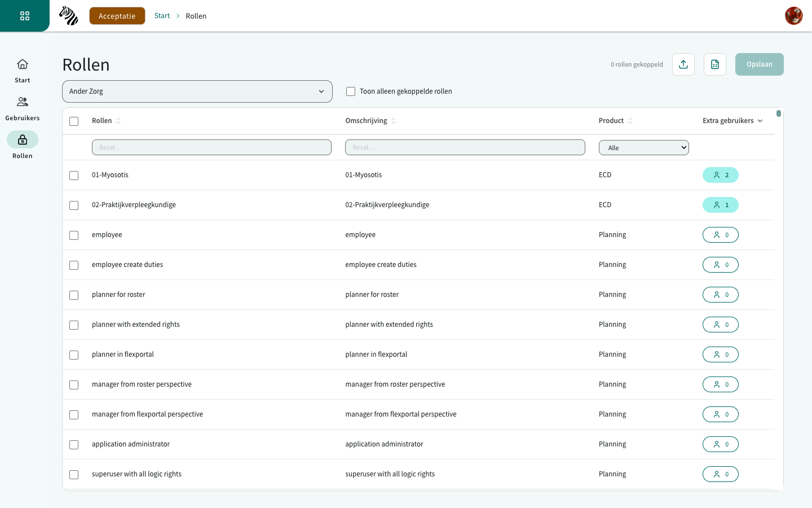Image resolution: width=812 pixels, height=508 pixels.
Task: Open extra users badge for planner for roster
Action: (x=721, y=295)
